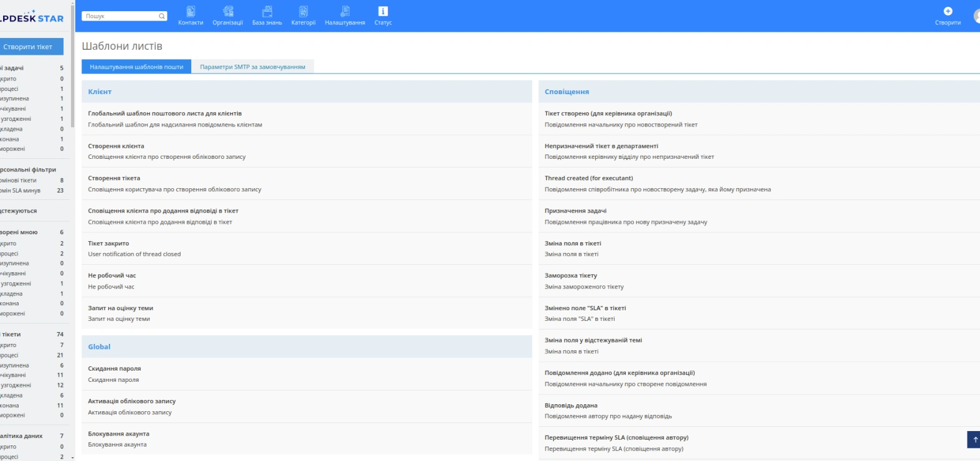980x461 pixels.
Task: Click the search magnifier icon
Action: (x=162, y=16)
